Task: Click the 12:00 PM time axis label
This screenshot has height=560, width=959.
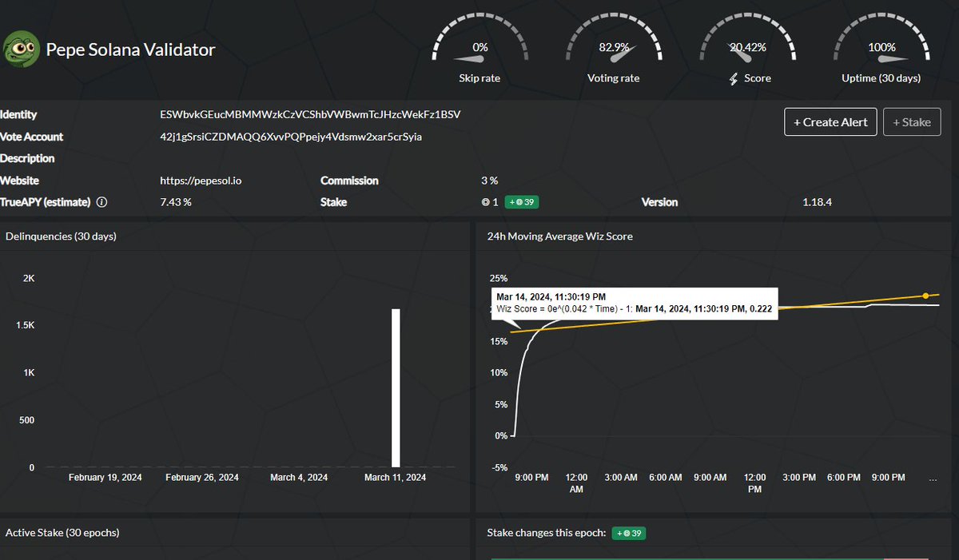Action: pyautogui.click(x=754, y=483)
